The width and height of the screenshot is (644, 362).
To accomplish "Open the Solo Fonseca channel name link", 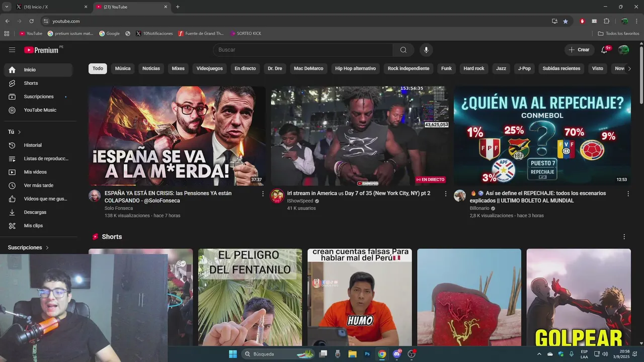I will (x=119, y=208).
